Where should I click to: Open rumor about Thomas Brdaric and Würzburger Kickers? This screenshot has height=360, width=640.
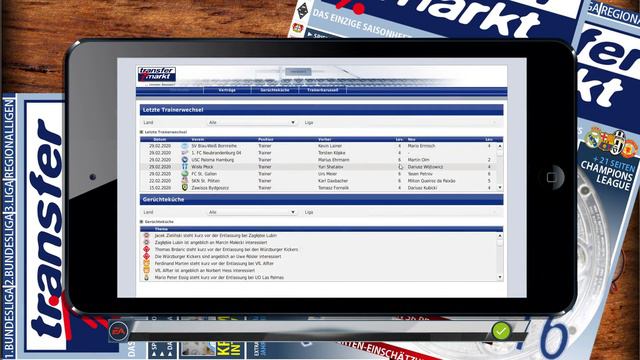226,249
